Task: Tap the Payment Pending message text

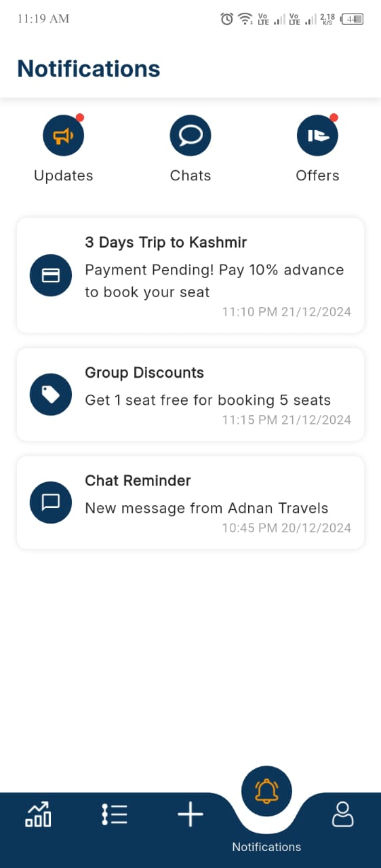Action: coord(214,281)
